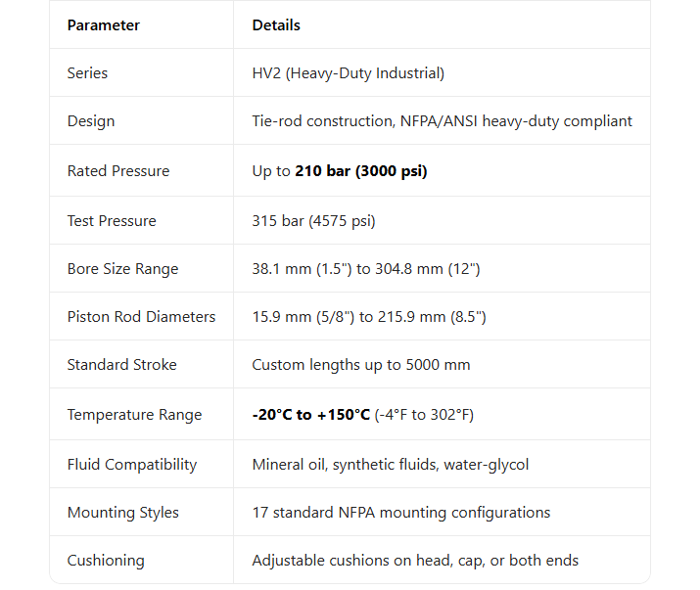Click the bold -20°C to +150°C text
This screenshot has width=700, height=590.
click(x=310, y=415)
